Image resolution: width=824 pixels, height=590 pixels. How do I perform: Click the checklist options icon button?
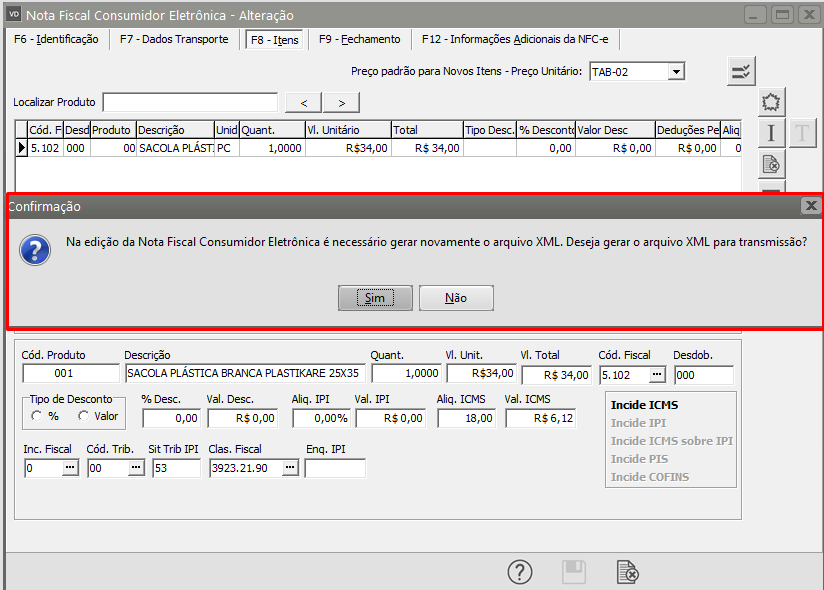coord(741,71)
